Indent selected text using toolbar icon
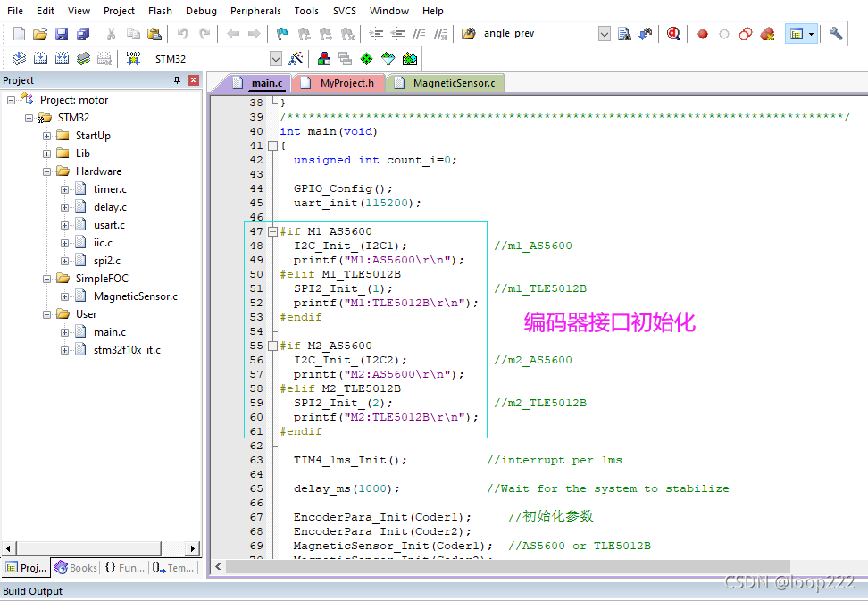The height and width of the screenshot is (601, 868). (376, 34)
